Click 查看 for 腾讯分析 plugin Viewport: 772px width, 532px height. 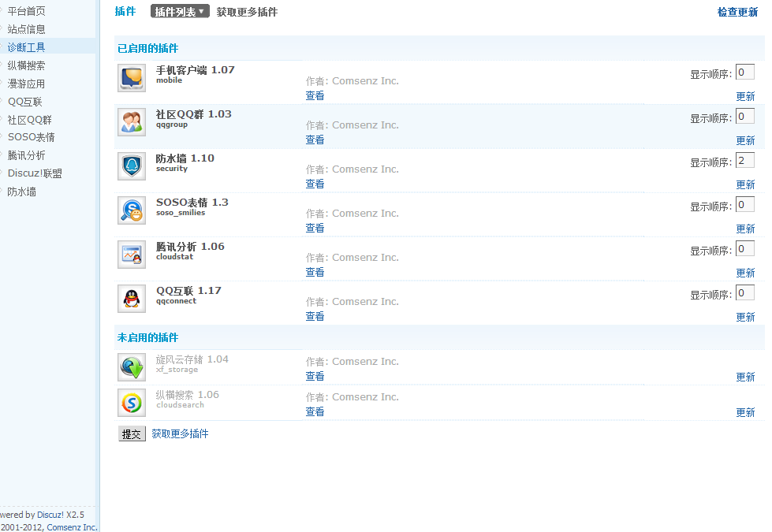[x=315, y=272]
